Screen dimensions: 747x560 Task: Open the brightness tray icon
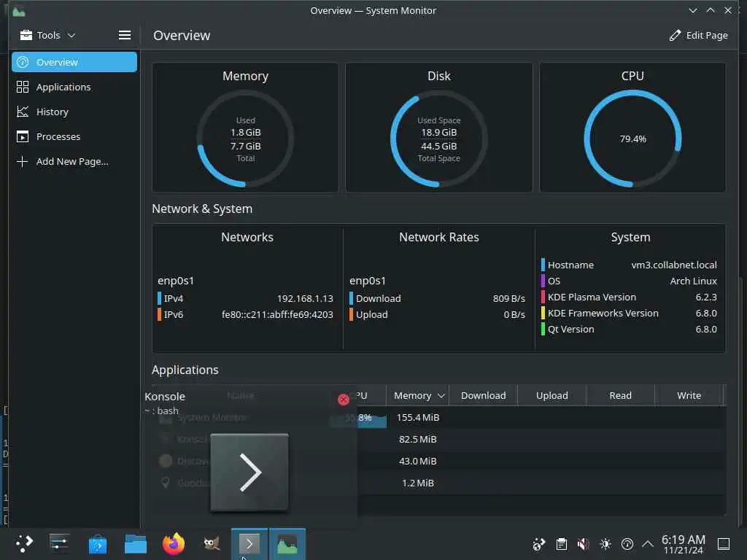[x=605, y=544]
